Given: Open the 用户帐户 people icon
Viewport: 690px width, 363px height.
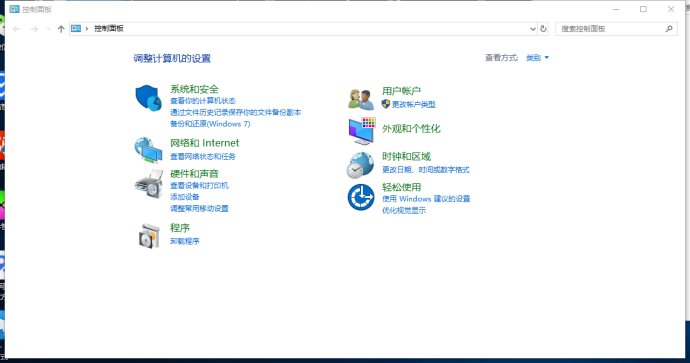Looking at the screenshot, I should click(361, 99).
